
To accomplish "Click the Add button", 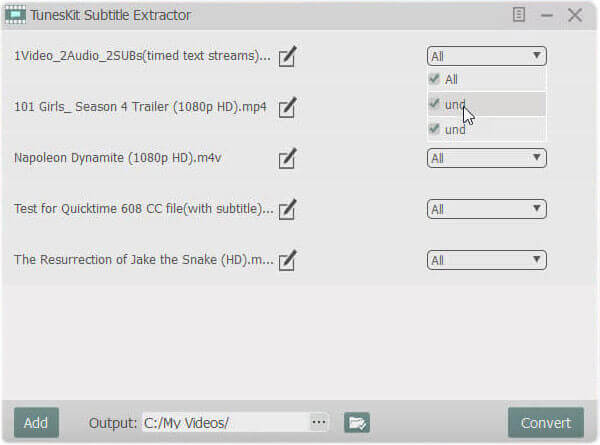I will click(36, 422).
